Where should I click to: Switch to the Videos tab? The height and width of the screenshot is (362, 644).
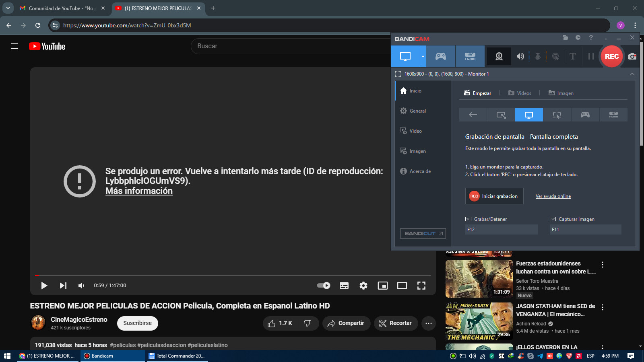520,93
